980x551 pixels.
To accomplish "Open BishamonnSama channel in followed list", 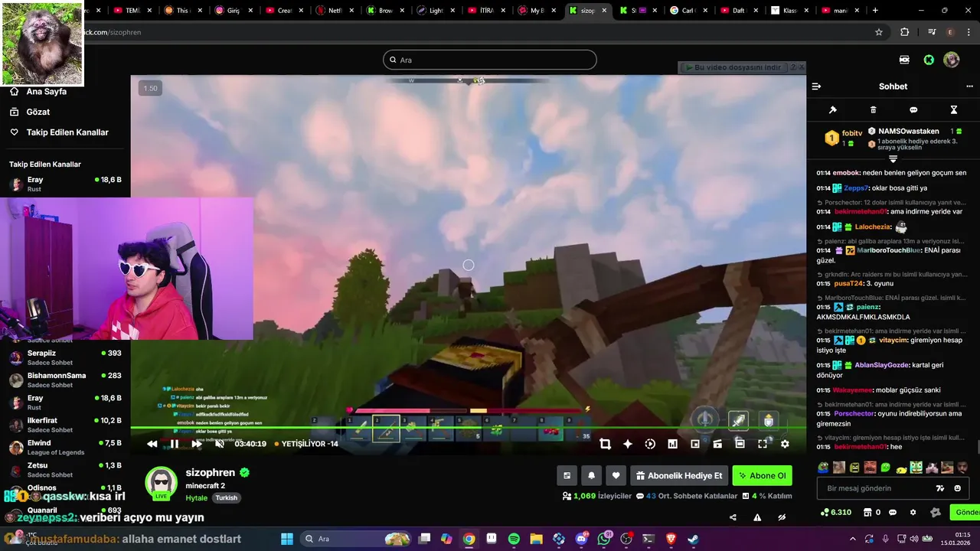I will (65, 380).
